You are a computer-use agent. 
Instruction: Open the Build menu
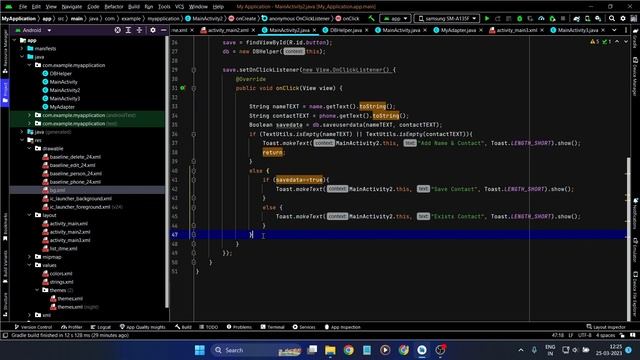[134, 7]
